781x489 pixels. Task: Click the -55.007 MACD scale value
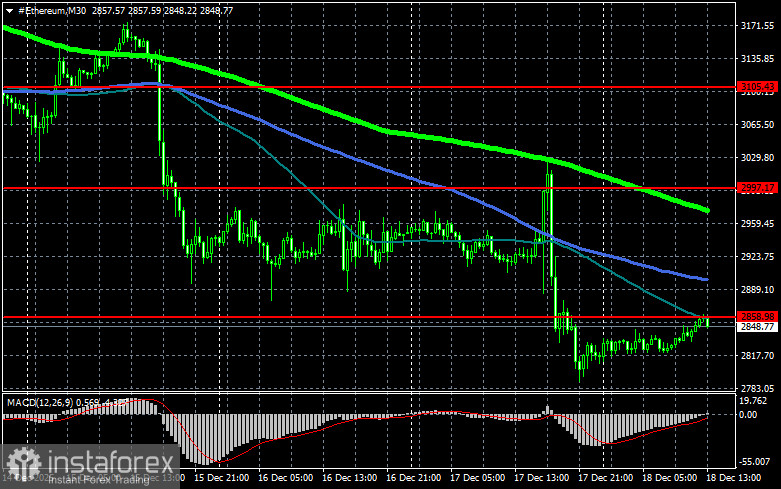pos(755,462)
